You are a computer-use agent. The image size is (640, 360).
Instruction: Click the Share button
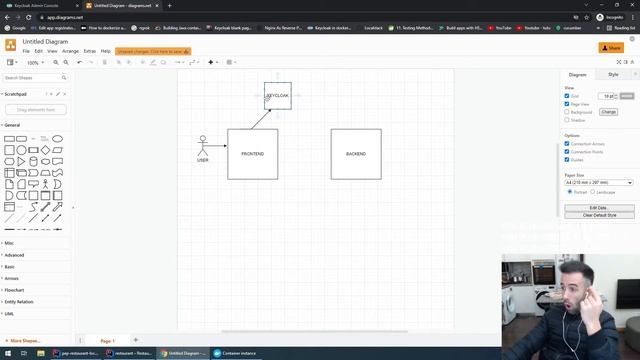point(611,48)
